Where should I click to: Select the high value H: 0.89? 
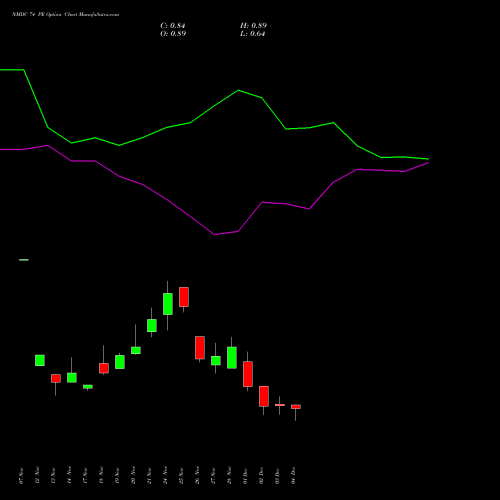tap(253, 26)
